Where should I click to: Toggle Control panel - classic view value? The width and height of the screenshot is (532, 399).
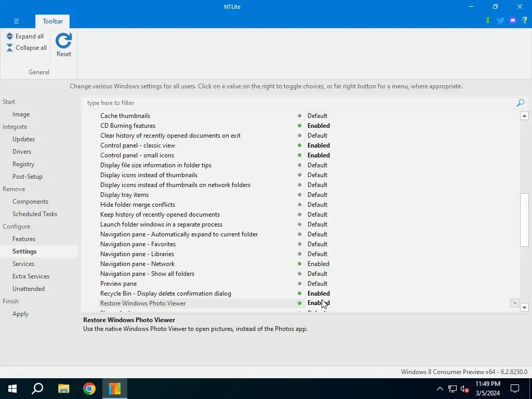click(318, 145)
